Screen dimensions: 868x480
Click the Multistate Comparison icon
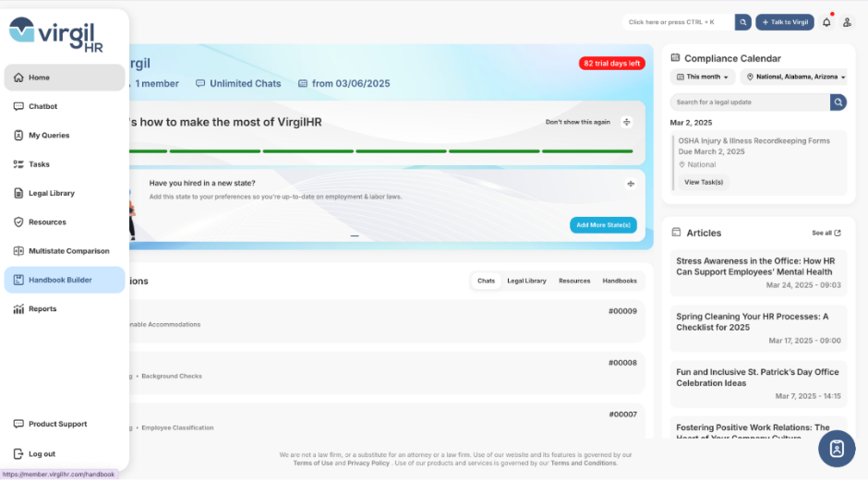pyautogui.click(x=18, y=251)
